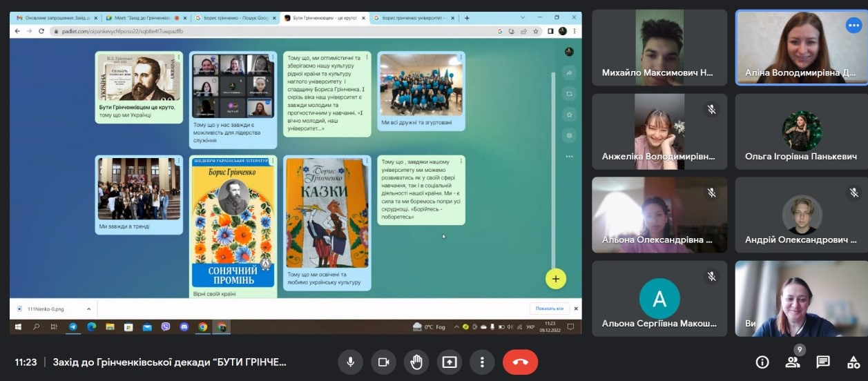Open Padlet settings gear icon
The width and height of the screenshot is (868, 381).
tap(569, 135)
